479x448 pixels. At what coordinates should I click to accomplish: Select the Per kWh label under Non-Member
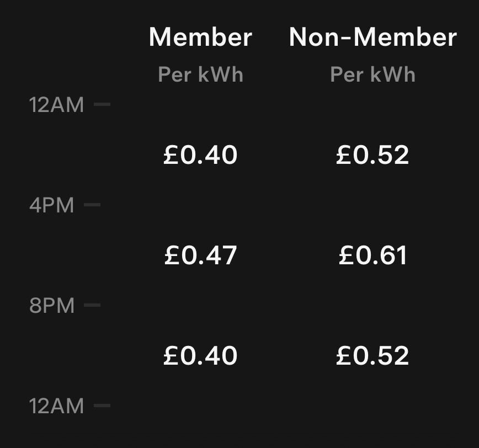coord(372,74)
